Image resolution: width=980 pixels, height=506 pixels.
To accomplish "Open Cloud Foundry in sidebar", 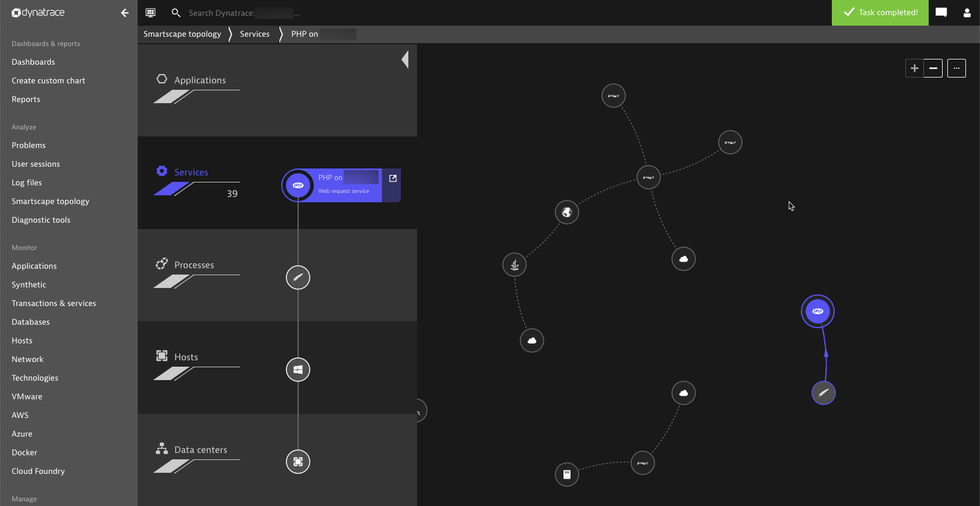I will click(x=38, y=471).
